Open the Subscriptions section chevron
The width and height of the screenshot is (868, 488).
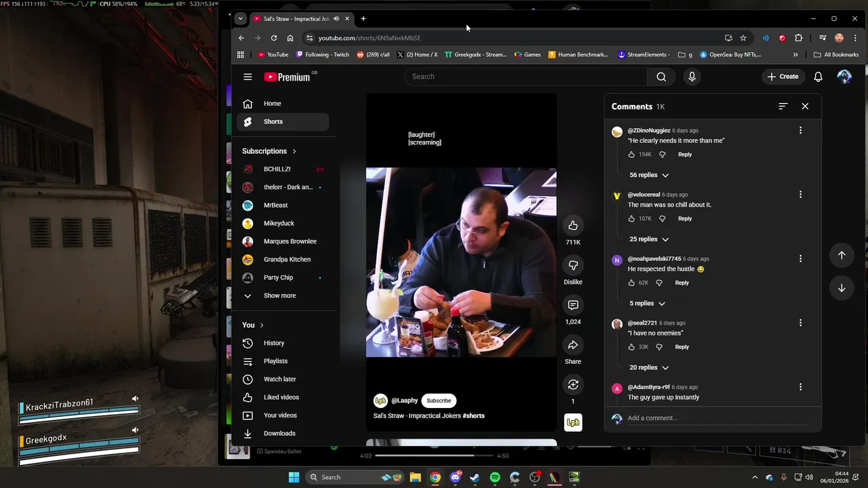(294, 151)
